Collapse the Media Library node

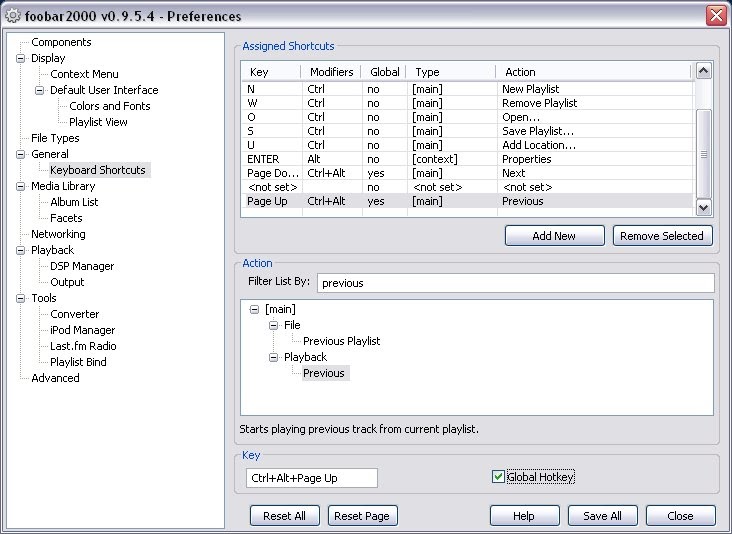tap(21, 186)
